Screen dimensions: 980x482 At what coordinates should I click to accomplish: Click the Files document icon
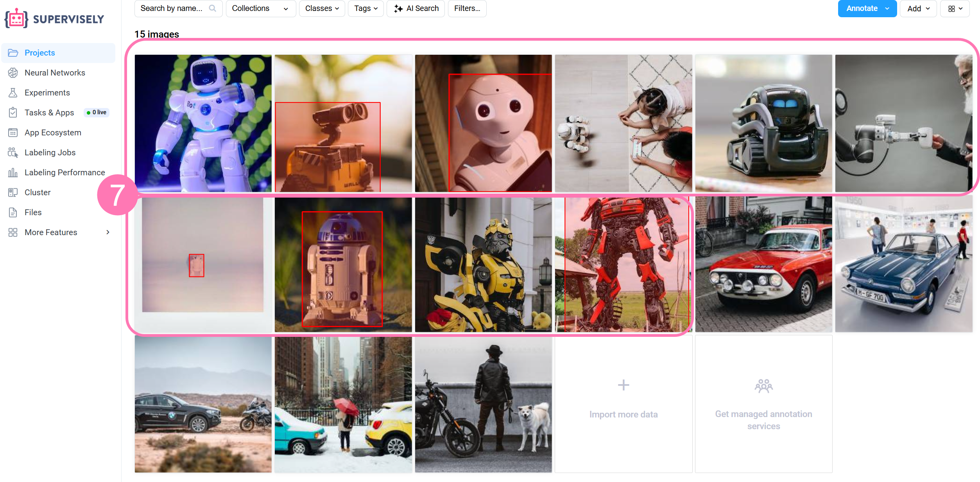13,212
